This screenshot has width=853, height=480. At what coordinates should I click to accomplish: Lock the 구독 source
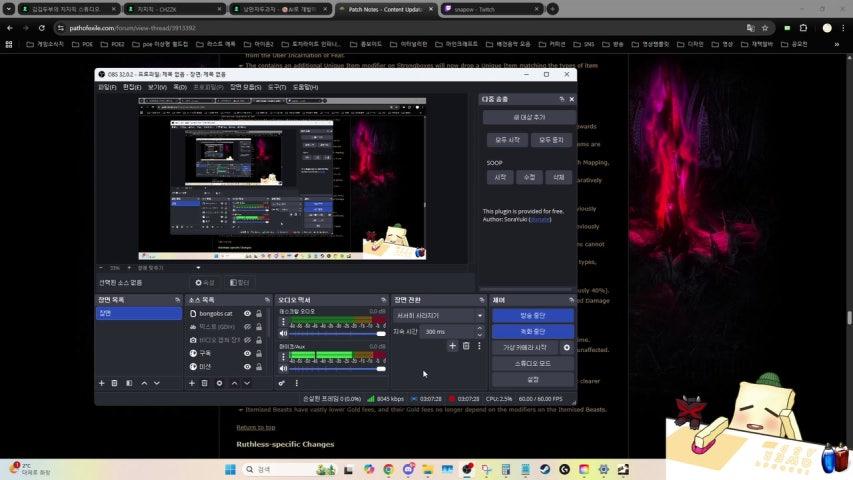click(259, 353)
